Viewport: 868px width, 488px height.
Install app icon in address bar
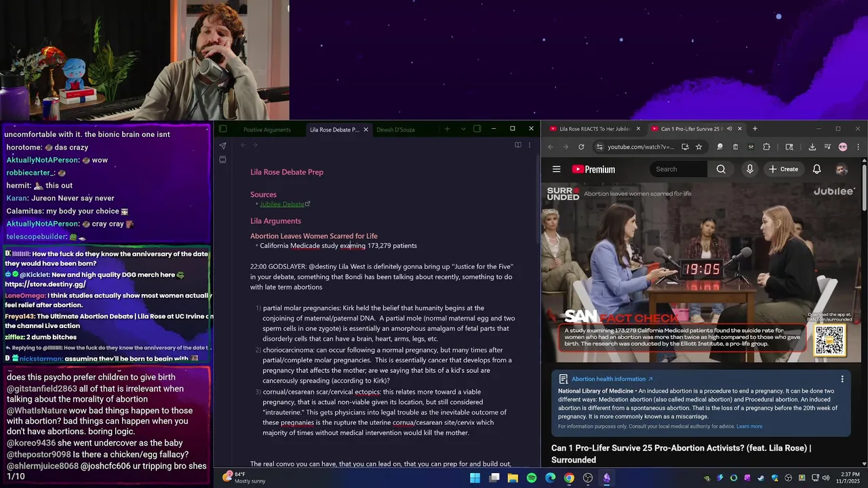click(x=685, y=146)
